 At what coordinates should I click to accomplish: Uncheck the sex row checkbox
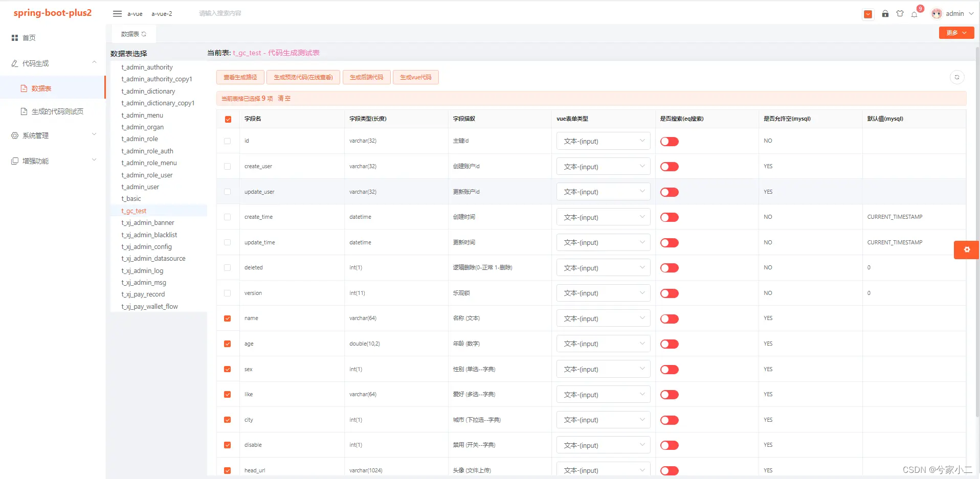228,369
